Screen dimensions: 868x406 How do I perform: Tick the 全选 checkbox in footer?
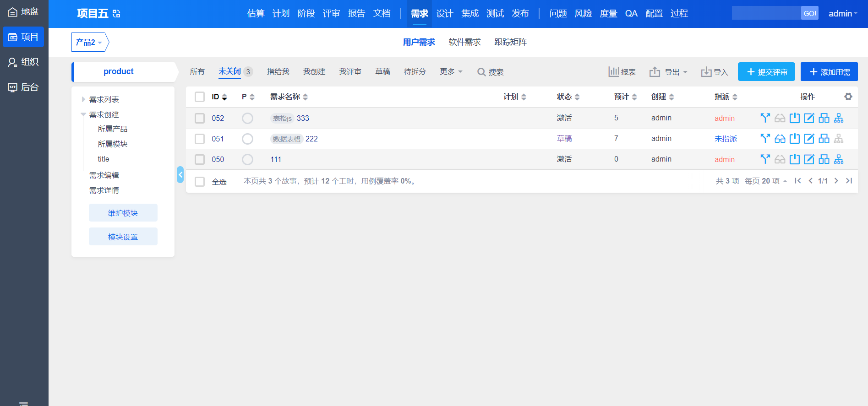coord(200,182)
